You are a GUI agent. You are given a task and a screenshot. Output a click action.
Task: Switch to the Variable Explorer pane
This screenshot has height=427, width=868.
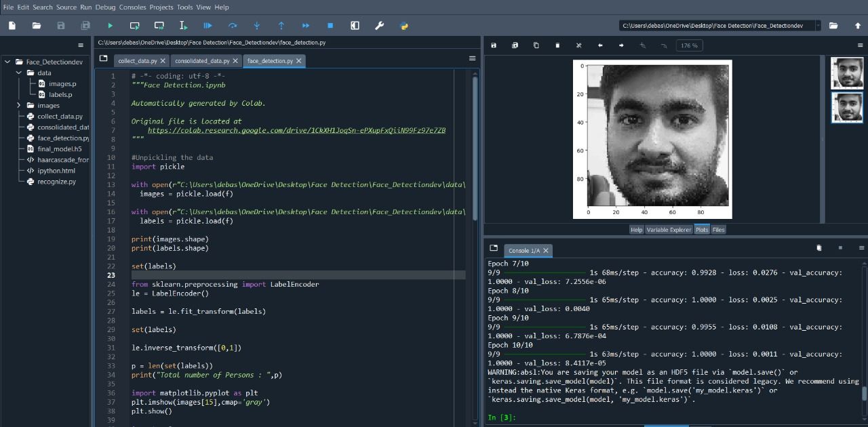tap(669, 229)
